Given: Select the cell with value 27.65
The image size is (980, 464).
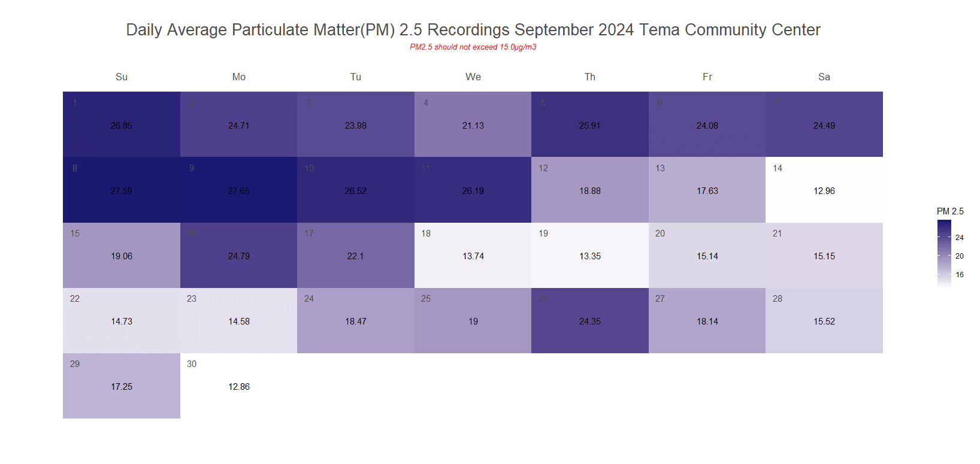Looking at the screenshot, I should (x=238, y=190).
